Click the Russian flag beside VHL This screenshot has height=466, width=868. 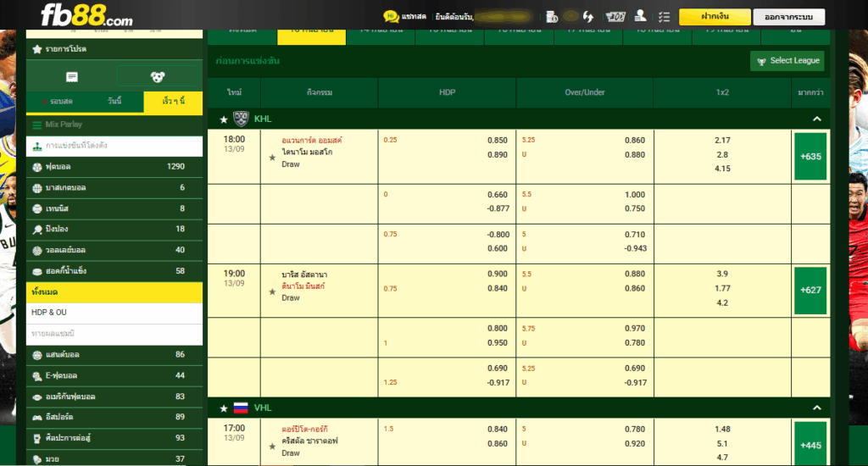tap(241, 408)
